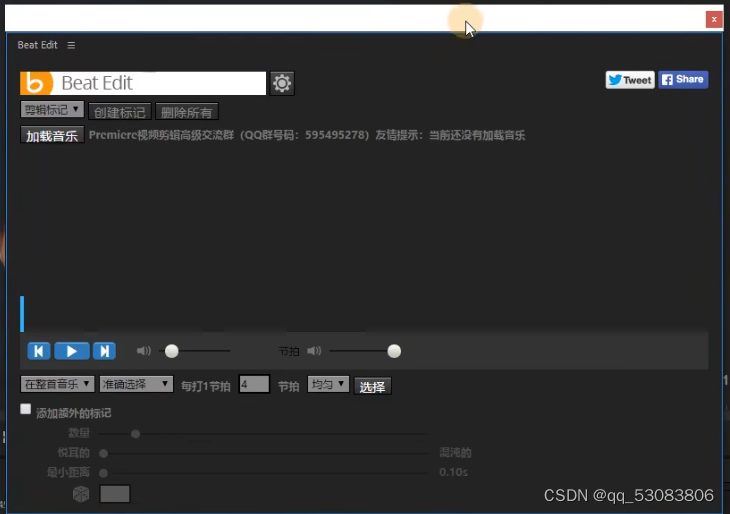This screenshot has height=514, width=730.
Task: Click the 当前还没有加载音乐 status message
Action: click(477, 135)
